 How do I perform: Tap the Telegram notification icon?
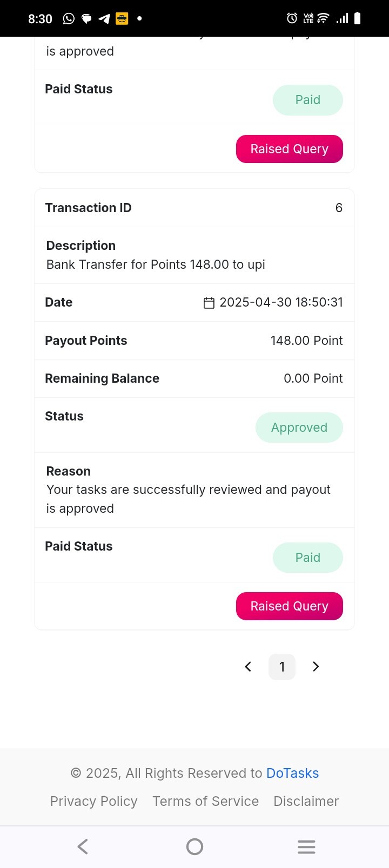tap(104, 19)
